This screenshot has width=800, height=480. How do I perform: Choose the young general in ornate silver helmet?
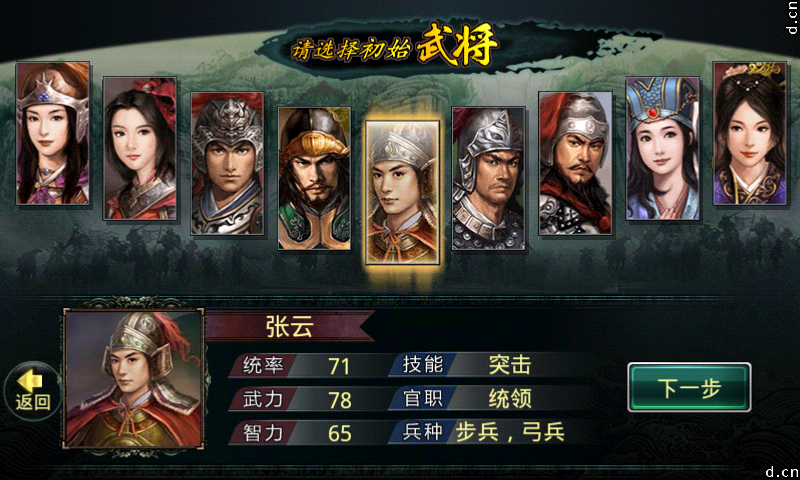point(227,164)
